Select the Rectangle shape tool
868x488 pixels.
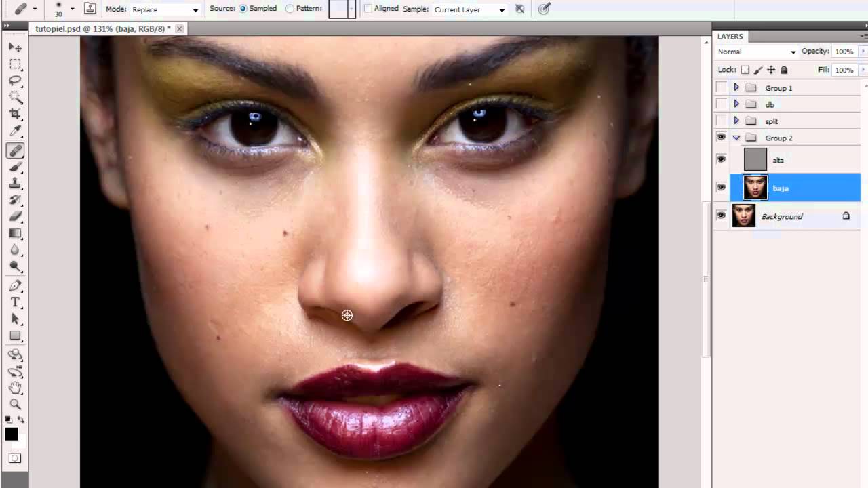15,336
